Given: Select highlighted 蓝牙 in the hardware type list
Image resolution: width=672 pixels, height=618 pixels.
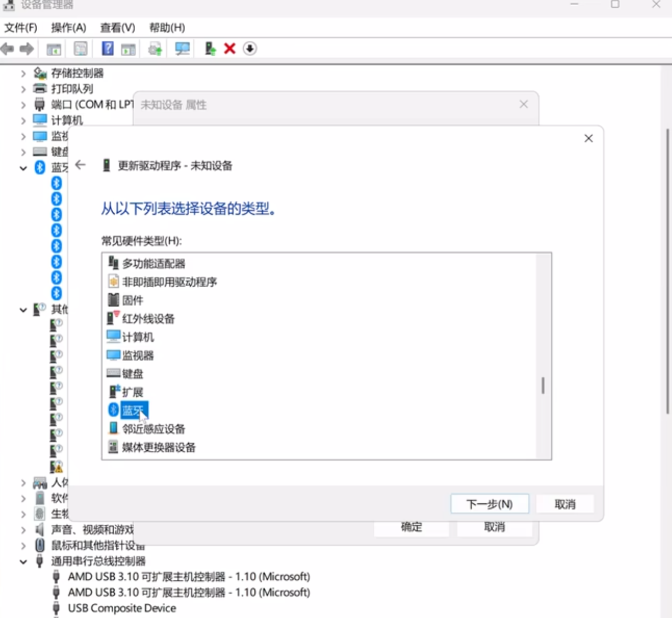Looking at the screenshot, I should click(134, 410).
